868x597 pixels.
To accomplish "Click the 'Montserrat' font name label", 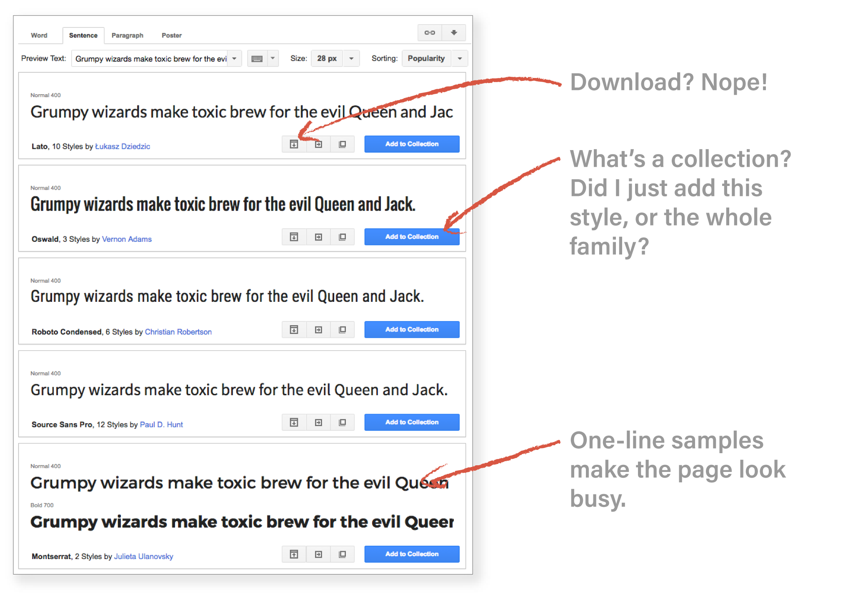I will 51,557.
